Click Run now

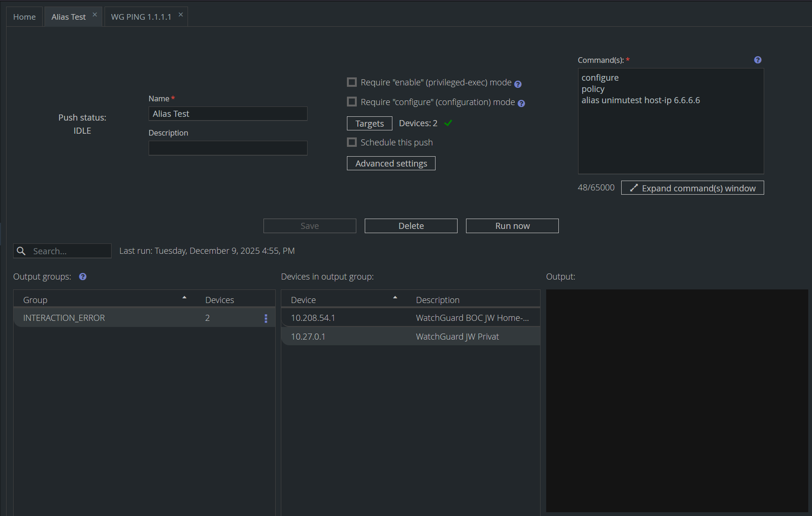tap(512, 226)
